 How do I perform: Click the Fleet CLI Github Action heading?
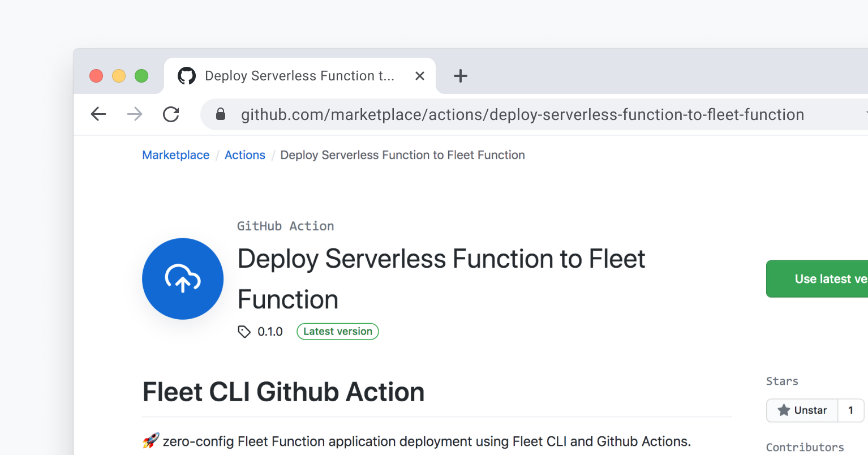pyautogui.click(x=283, y=391)
